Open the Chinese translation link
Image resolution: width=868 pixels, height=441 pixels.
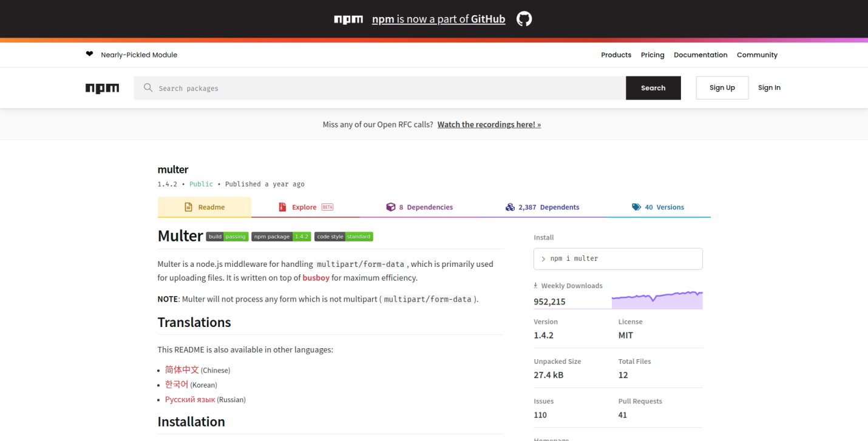[x=182, y=369]
